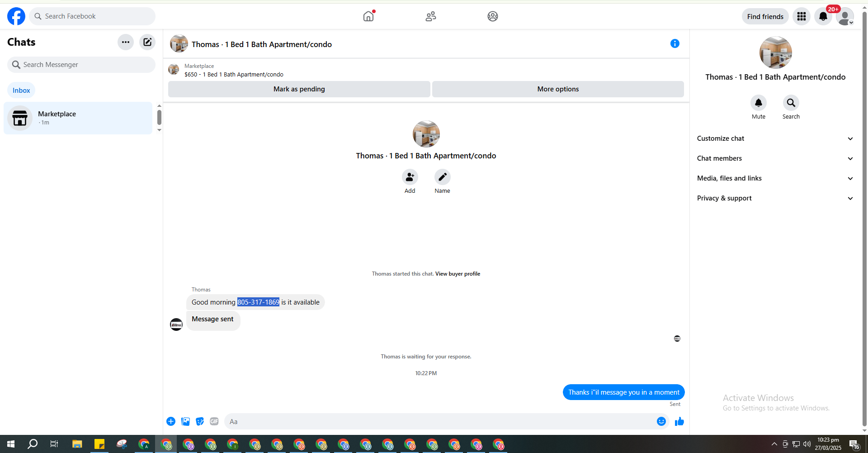
Task: Click the Name edit pencil icon
Action: click(443, 177)
